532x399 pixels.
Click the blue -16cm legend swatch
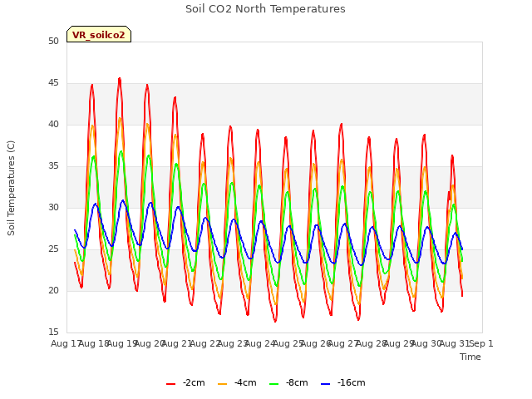[325, 384]
